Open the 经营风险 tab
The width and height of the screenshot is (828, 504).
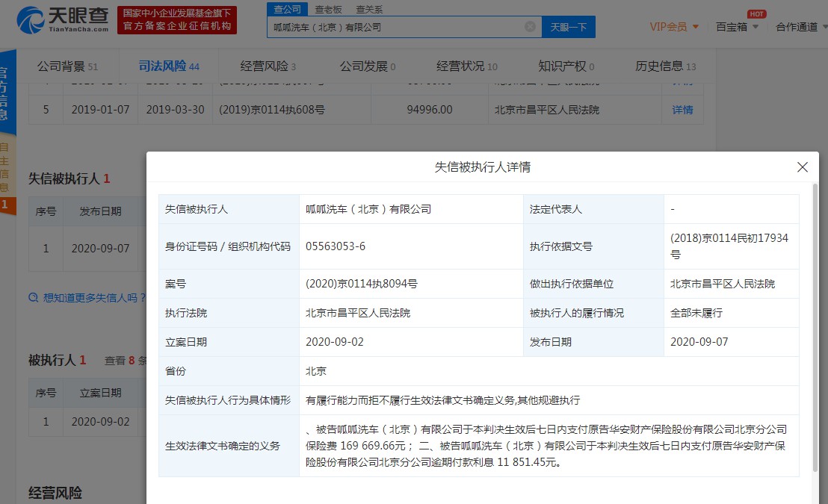pos(268,66)
